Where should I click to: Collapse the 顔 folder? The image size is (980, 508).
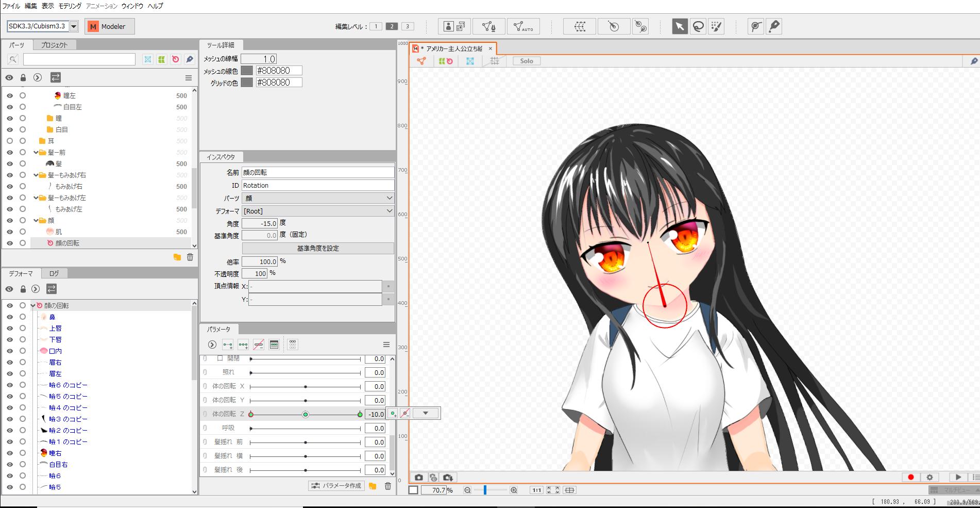coord(36,220)
